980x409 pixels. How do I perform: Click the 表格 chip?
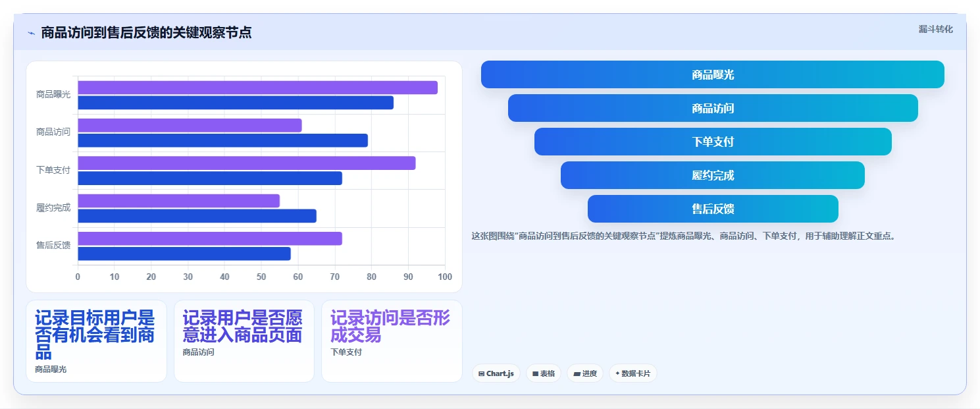tap(543, 373)
